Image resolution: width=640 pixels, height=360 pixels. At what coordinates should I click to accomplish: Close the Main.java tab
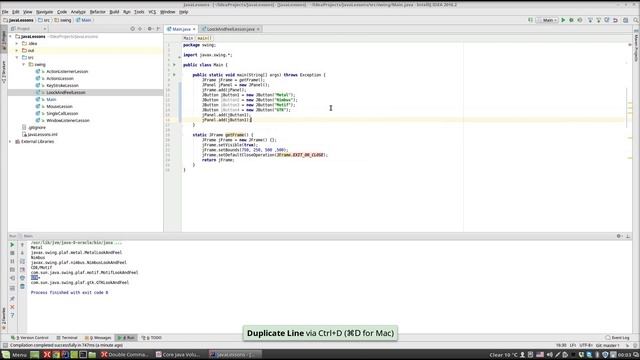pos(194,29)
